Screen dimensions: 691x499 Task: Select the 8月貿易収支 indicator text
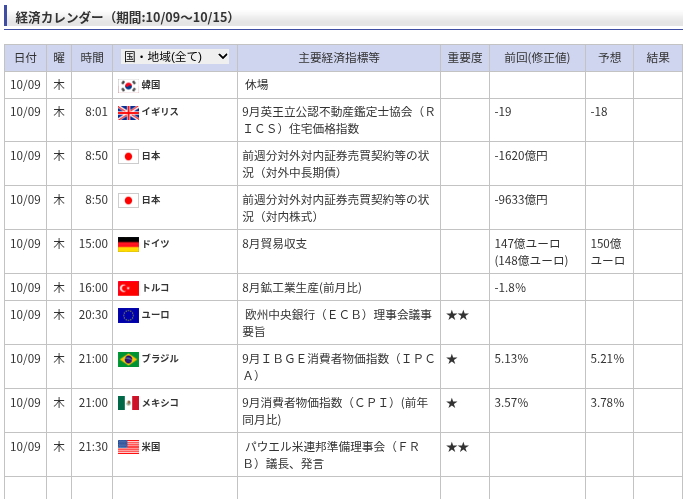(275, 244)
